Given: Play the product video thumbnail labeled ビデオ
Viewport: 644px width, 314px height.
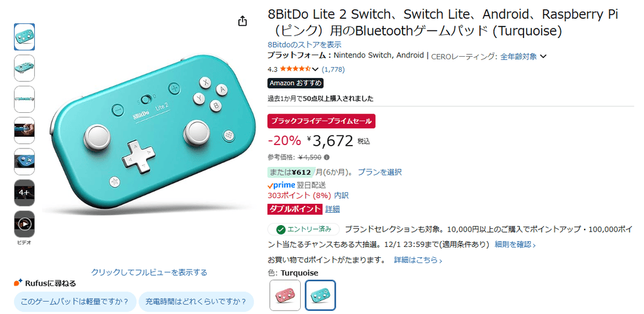Looking at the screenshot, I should (x=24, y=224).
